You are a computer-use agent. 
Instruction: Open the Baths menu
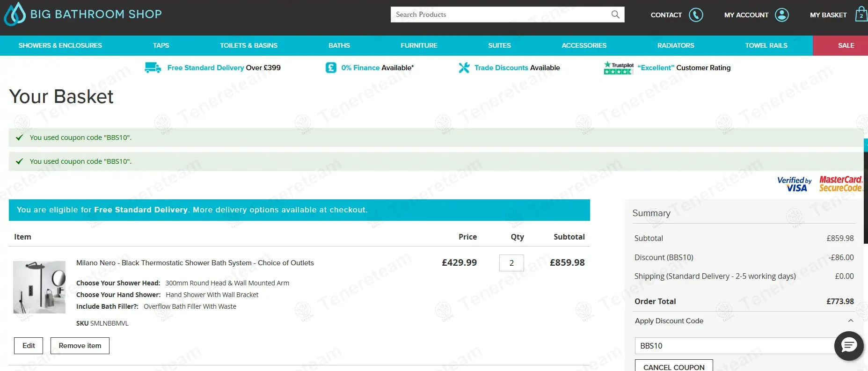tap(339, 45)
